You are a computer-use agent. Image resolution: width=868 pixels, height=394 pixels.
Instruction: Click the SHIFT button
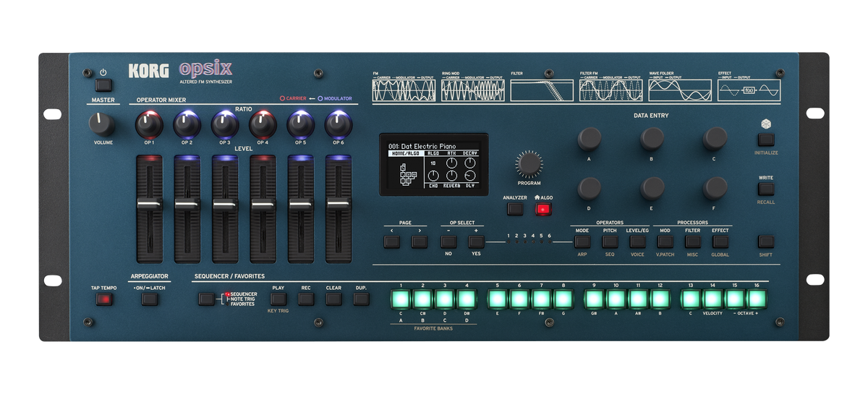tap(766, 241)
